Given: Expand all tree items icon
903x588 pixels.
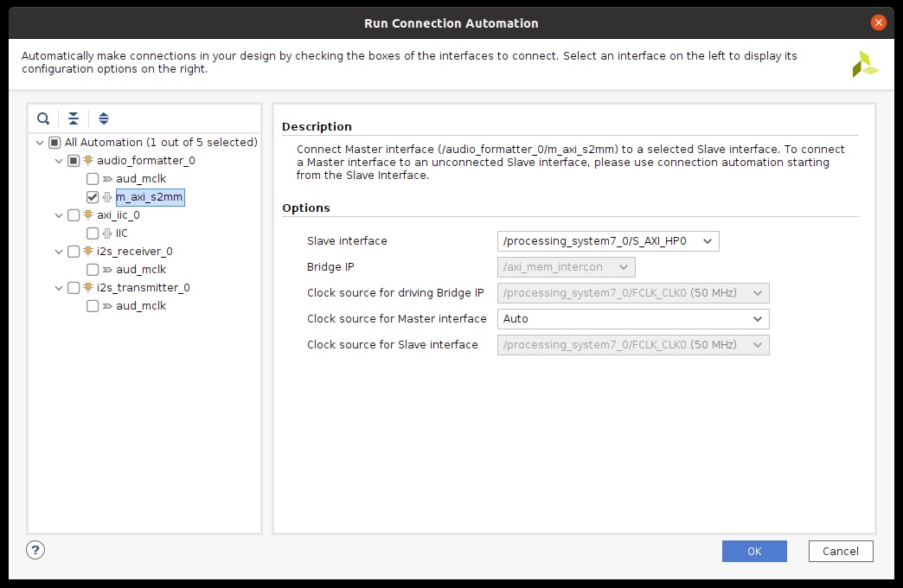Looking at the screenshot, I should pyautogui.click(x=104, y=118).
